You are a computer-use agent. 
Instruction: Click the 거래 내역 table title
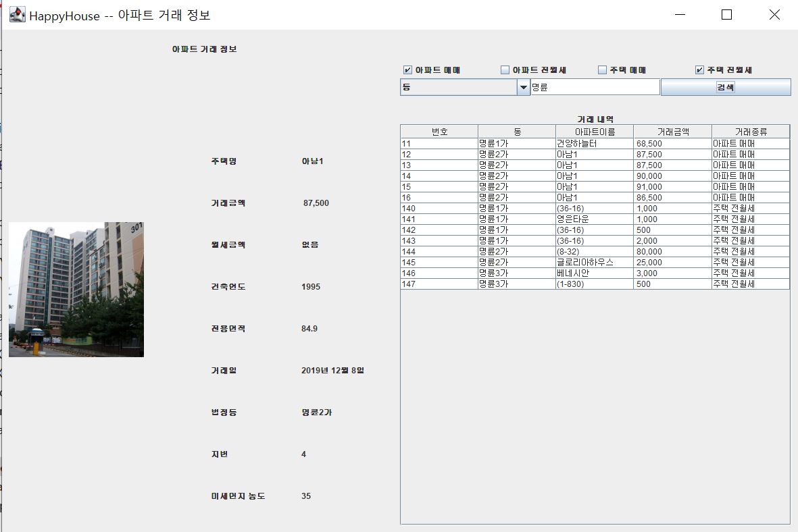point(595,119)
